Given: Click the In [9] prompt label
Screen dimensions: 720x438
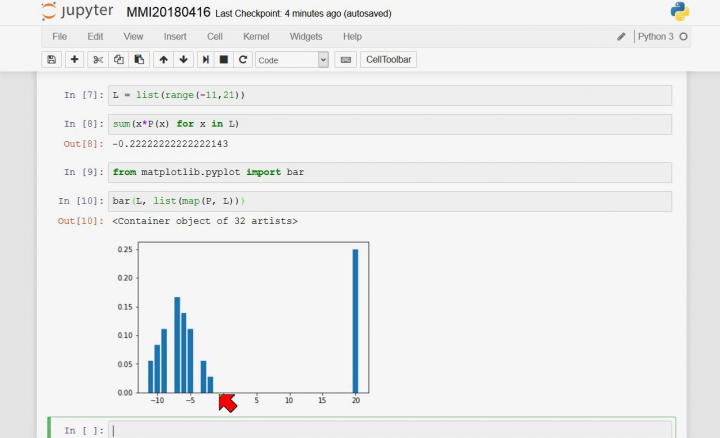Looking at the screenshot, I should (84, 172).
